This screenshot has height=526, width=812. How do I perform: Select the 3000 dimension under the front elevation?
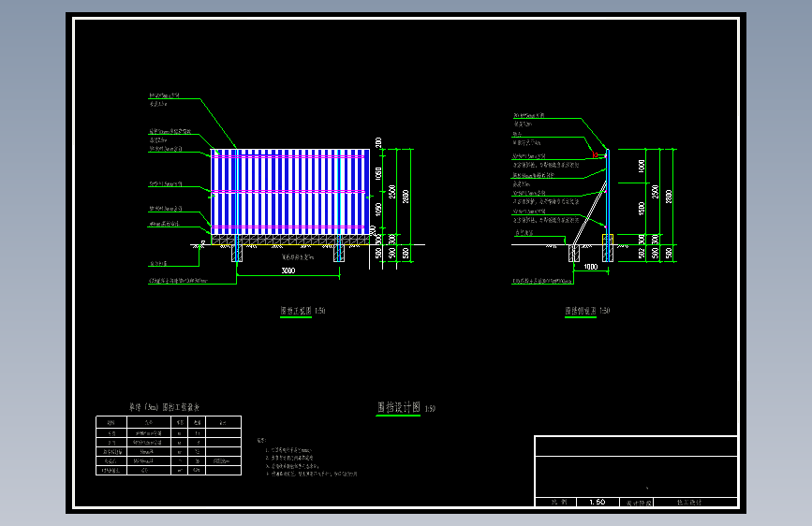tap(288, 270)
